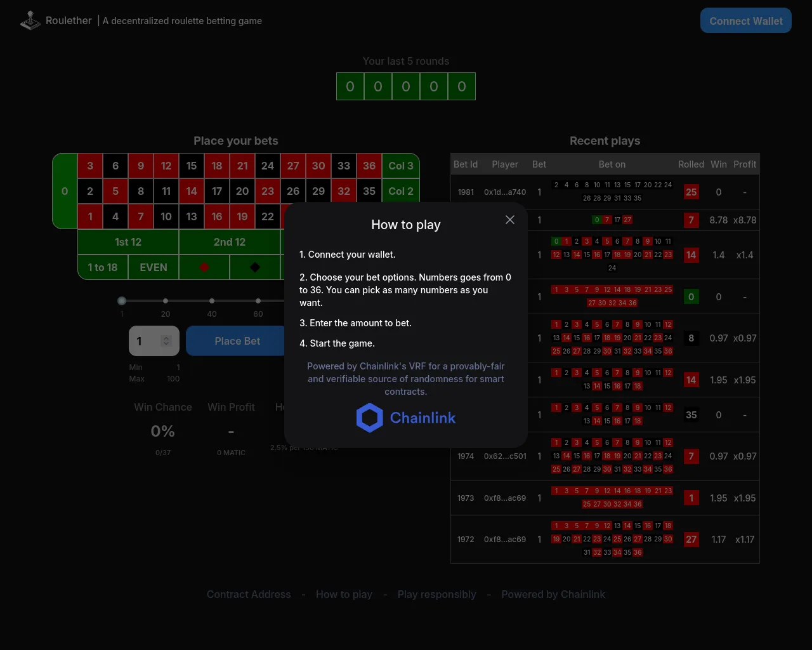This screenshot has height=650, width=812.
Task: Select number 33 on the roulette board
Action: pos(344,166)
